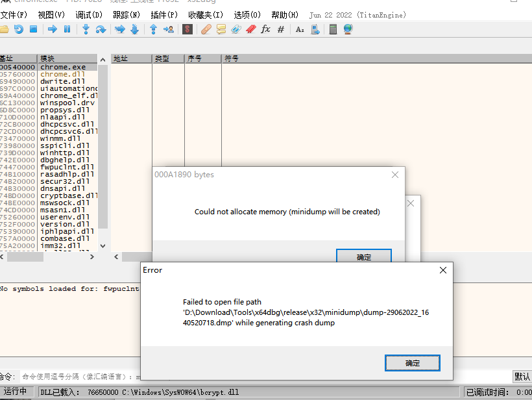532x400 pixels.
Task: Open the calculator toolbar icon
Action: [333, 29]
